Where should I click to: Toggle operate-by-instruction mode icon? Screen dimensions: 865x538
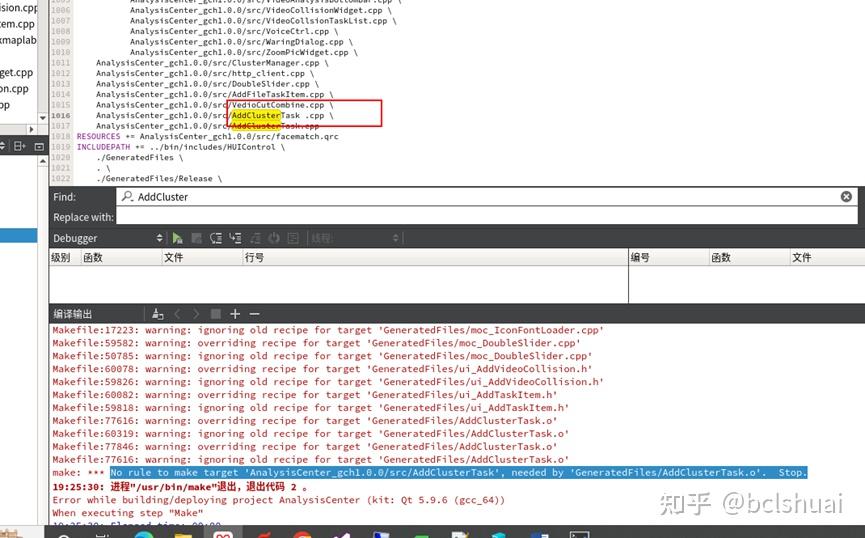click(293, 238)
